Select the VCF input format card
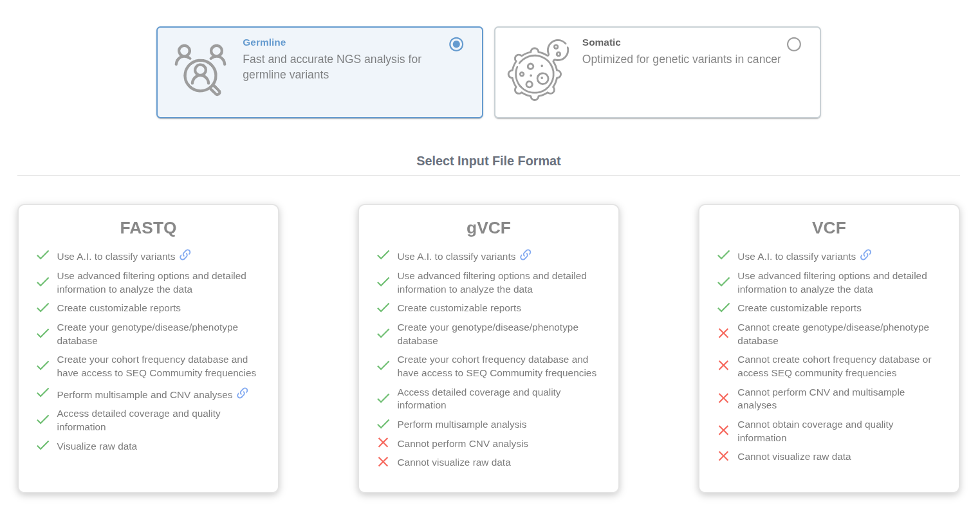The image size is (980, 512). (x=829, y=347)
